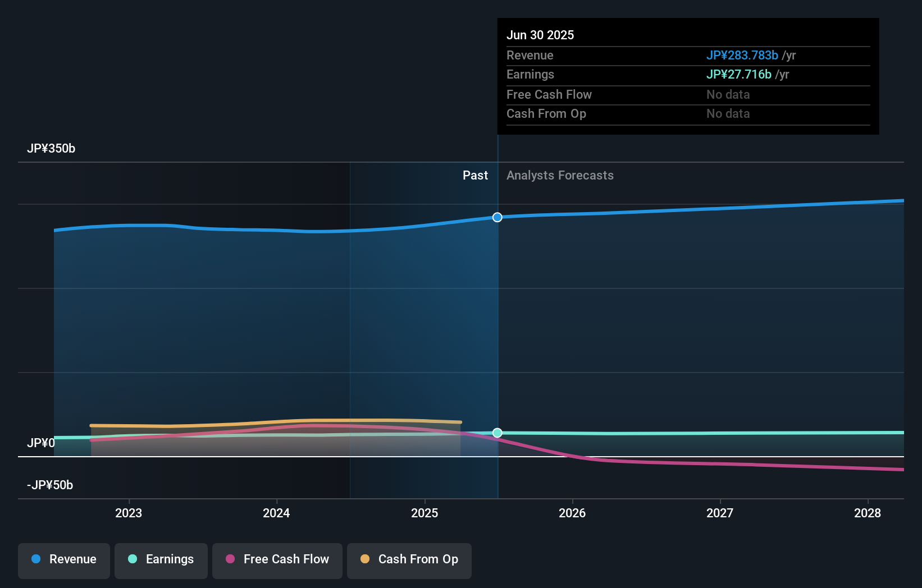Click the teal Earnings legend dot
Viewport: 922px width, 588px height.
132,560
